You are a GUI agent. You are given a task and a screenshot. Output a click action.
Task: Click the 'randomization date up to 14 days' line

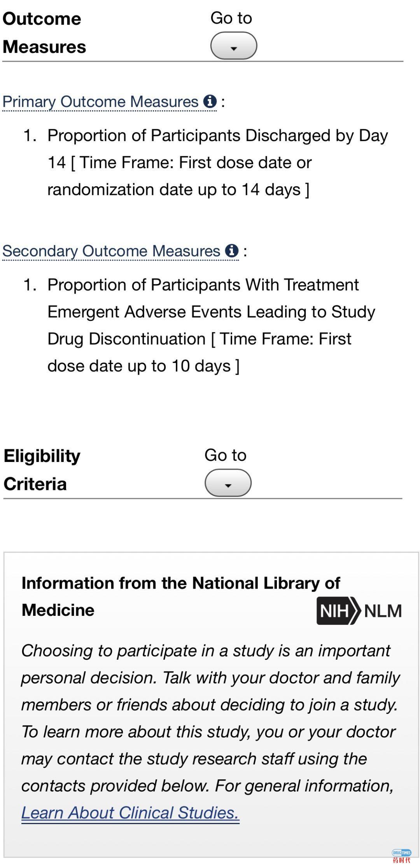click(178, 190)
